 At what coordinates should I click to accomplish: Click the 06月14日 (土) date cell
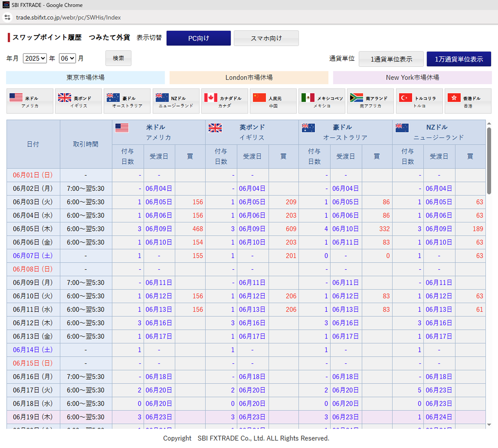(33, 350)
